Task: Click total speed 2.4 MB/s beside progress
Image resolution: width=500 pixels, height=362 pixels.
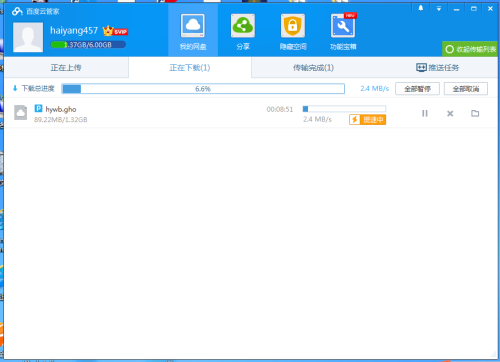Action: tap(375, 89)
